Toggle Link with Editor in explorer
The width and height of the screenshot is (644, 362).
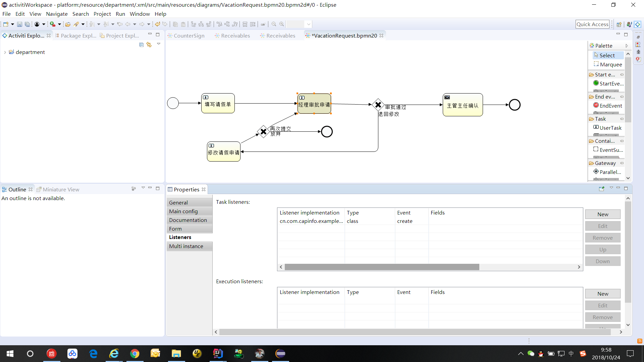[149, 45]
